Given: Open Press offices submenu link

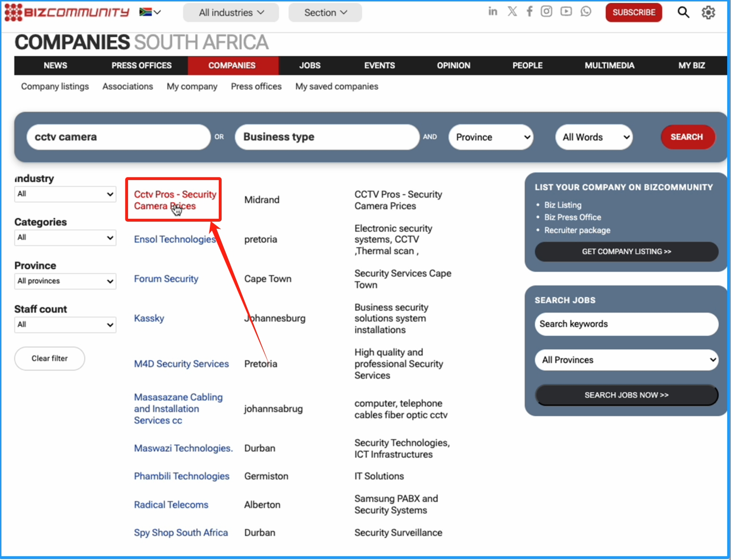Looking at the screenshot, I should [x=256, y=86].
